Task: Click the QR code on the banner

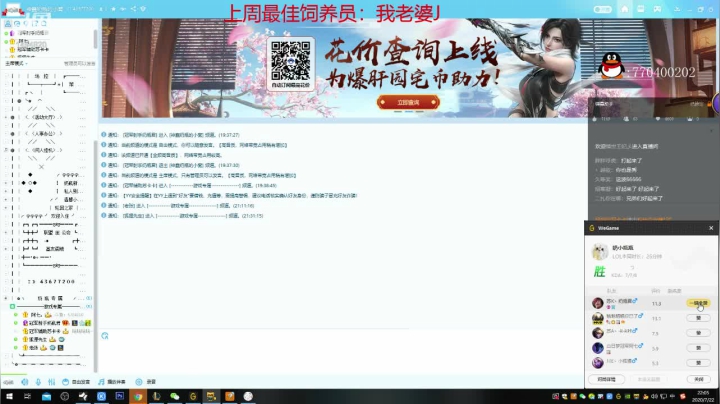Action: pos(290,61)
